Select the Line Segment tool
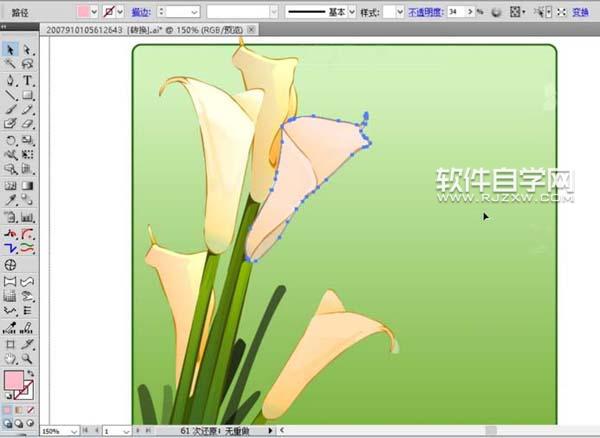This screenshot has width=600, height=438. pos(10,95)
